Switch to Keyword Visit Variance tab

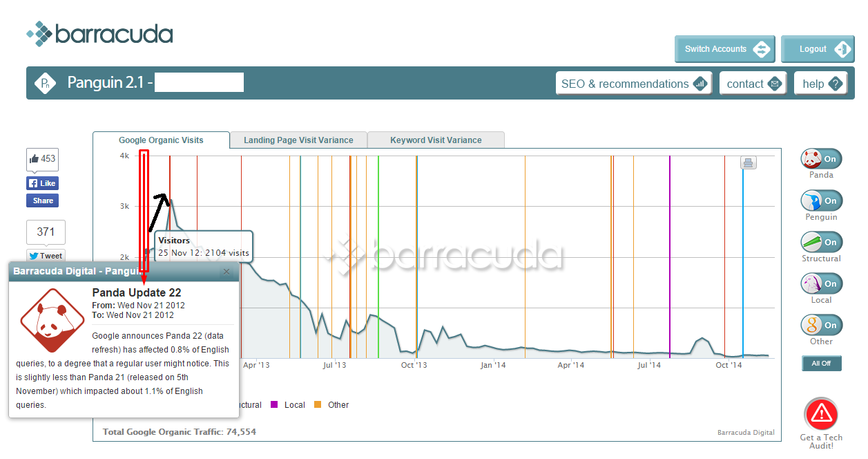(436, 140)
